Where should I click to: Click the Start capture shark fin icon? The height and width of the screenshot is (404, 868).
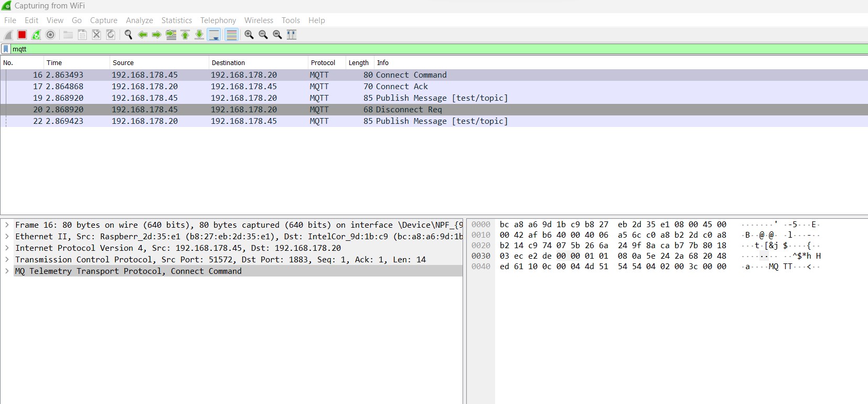pyautogui.click(x=8, y=35)
